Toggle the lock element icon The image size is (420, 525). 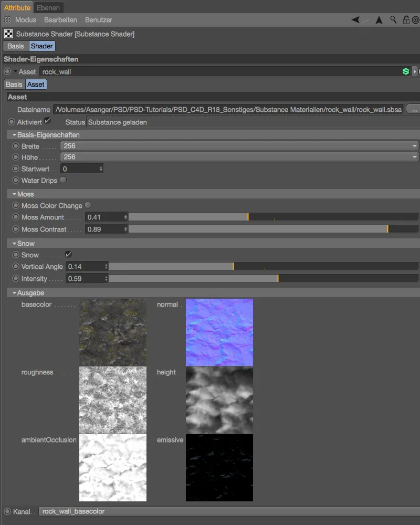tap(406, 20)
